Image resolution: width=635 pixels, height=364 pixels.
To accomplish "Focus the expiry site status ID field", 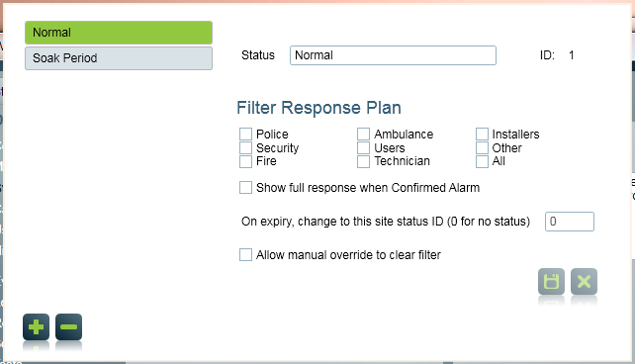I will pyautogui.click(x=570, y=222).
